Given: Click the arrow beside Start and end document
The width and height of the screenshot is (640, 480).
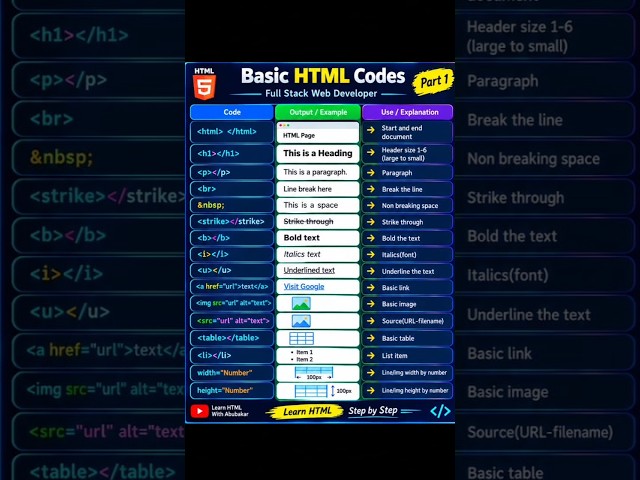Looking at the screenshot, I should (371, 130).
